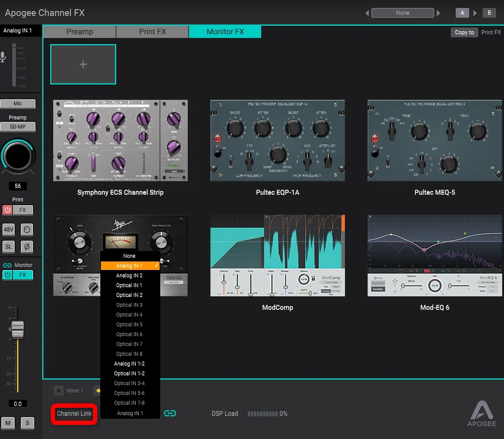Click the microphone input icon
This screenshot has height=439, width=504.
3,57
